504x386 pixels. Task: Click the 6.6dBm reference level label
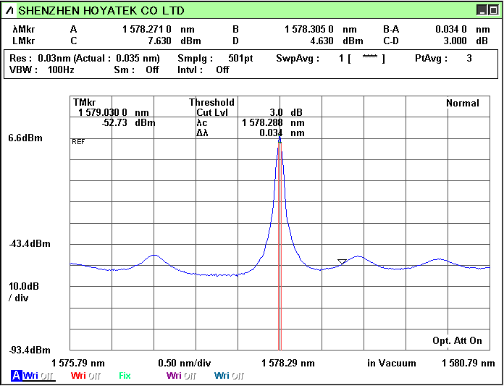(25, 138)
